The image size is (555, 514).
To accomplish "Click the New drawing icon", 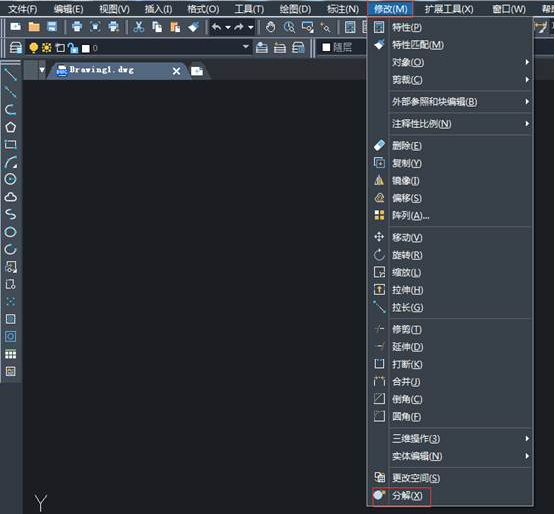I will (x=16, y=27).
